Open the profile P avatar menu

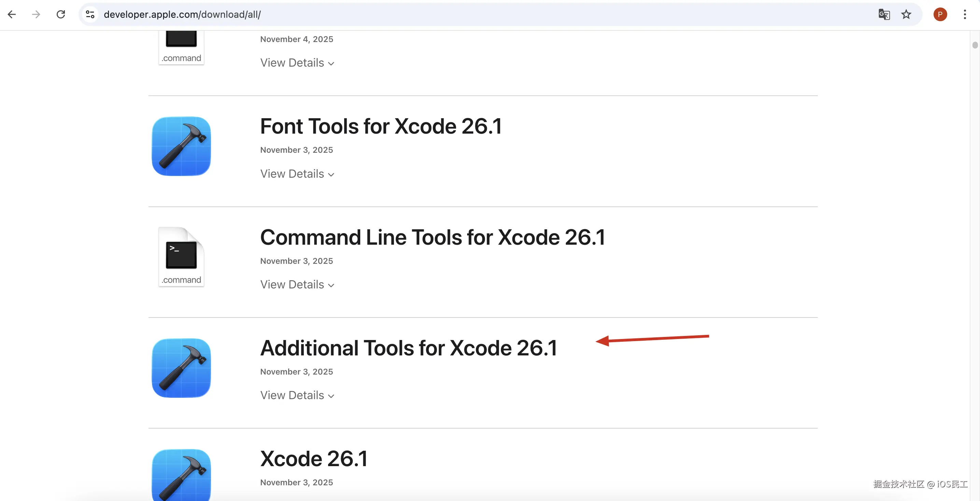pyautogui.click(x=940, y=14)
